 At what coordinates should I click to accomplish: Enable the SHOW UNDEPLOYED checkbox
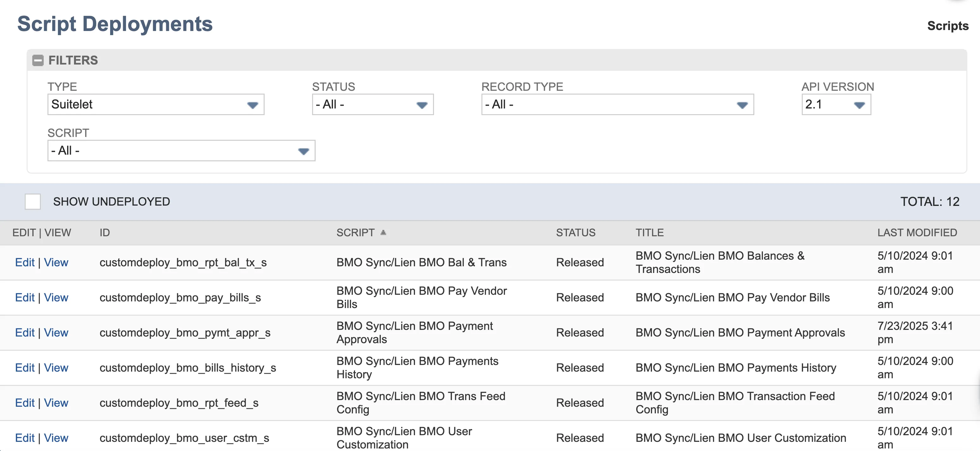(x=33, y=201)
